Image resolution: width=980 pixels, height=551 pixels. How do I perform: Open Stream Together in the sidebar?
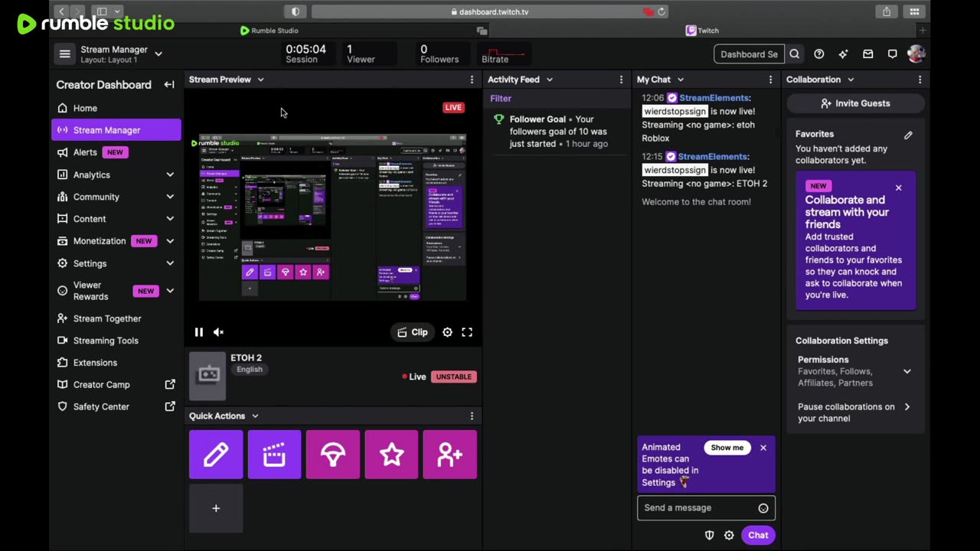pos(116,318)
